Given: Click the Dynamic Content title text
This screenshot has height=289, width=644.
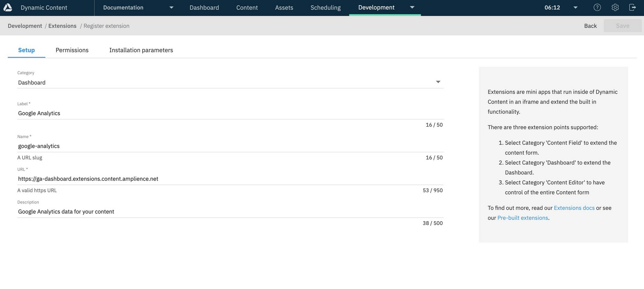Looking at the screenshot, I should point(44,8).
